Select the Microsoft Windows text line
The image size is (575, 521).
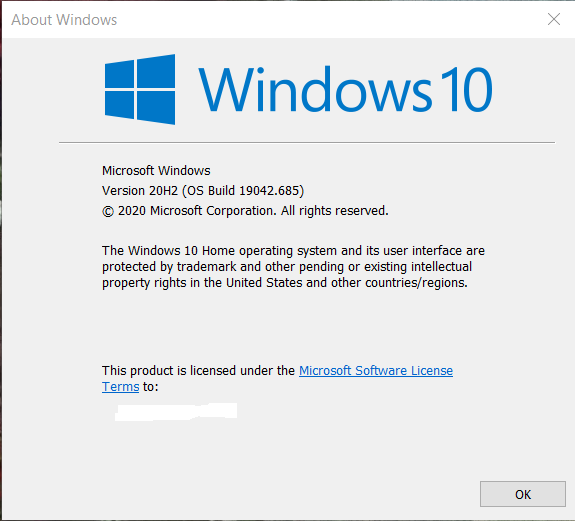click(x=156, y=170)
